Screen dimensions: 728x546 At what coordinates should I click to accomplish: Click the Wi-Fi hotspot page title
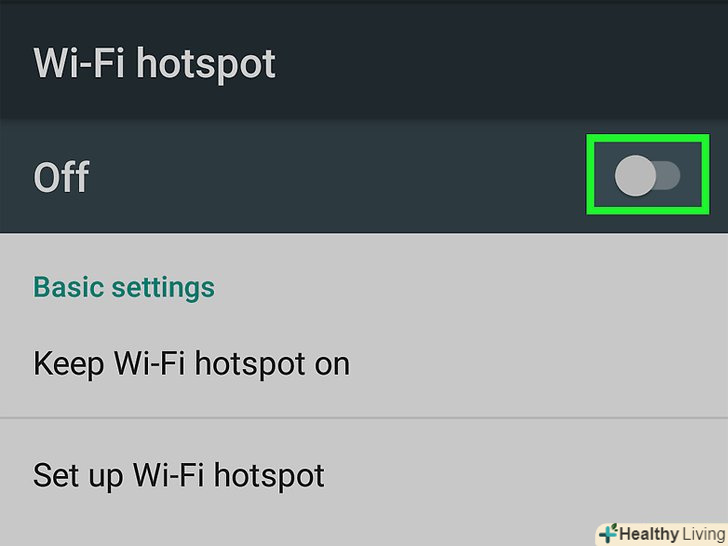pyautogui.click(x=155, y=64)
